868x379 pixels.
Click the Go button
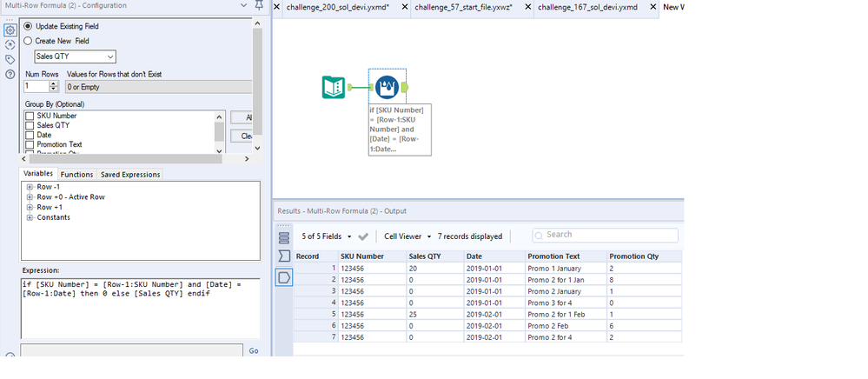click(x=254, y=350)
